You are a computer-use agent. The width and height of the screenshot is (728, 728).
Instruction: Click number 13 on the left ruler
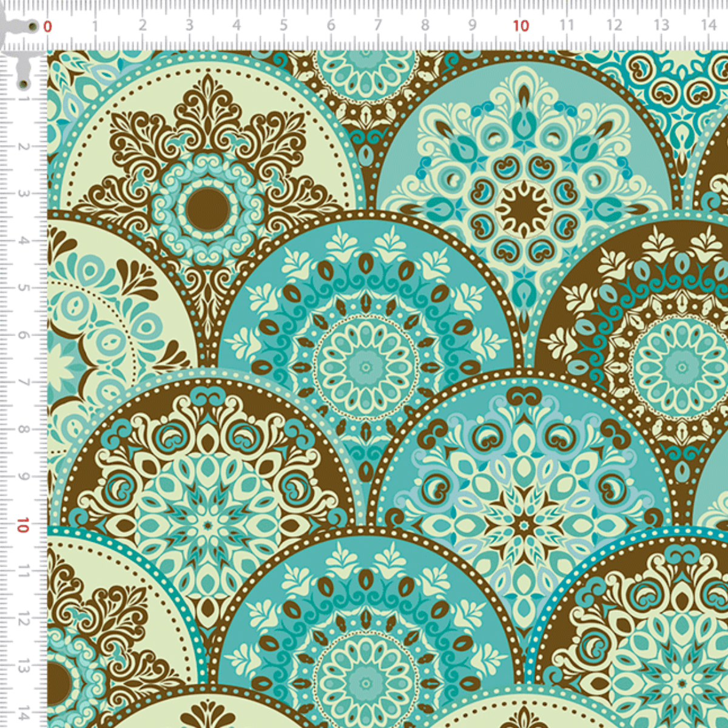(23, 667)
